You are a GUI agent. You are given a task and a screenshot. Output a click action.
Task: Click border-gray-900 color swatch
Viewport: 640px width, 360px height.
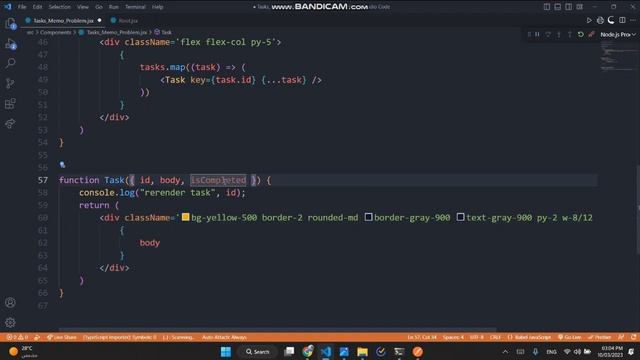click(368, 217)
